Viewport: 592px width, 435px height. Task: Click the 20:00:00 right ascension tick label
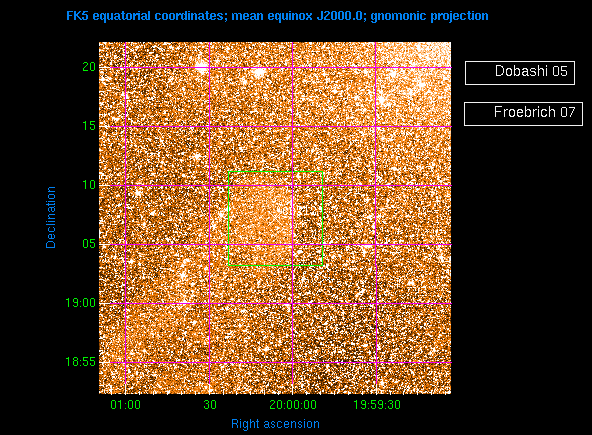pos(293,405)
